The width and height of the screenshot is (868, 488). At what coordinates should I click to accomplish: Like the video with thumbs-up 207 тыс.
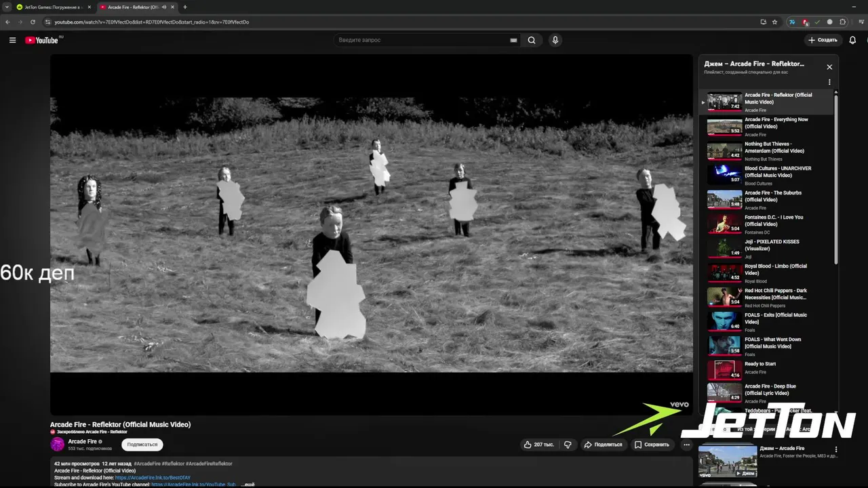539,445
